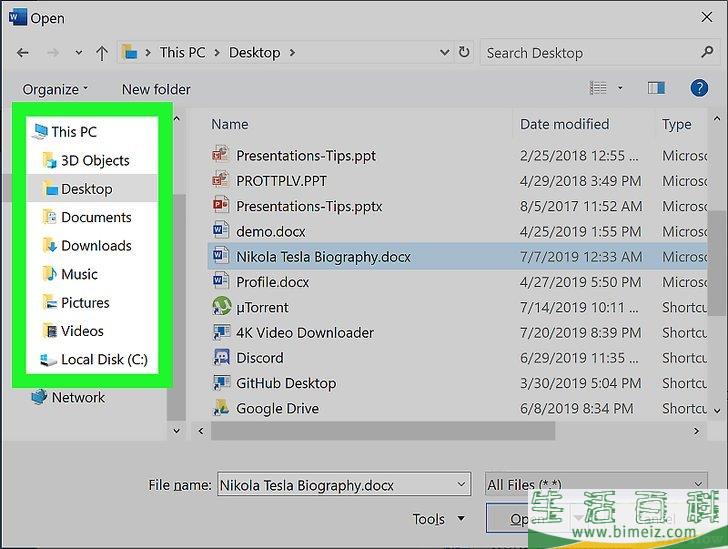Expand the view options dropdown arrow
Viewport: 728px width, 549px height.
(620, 89)
